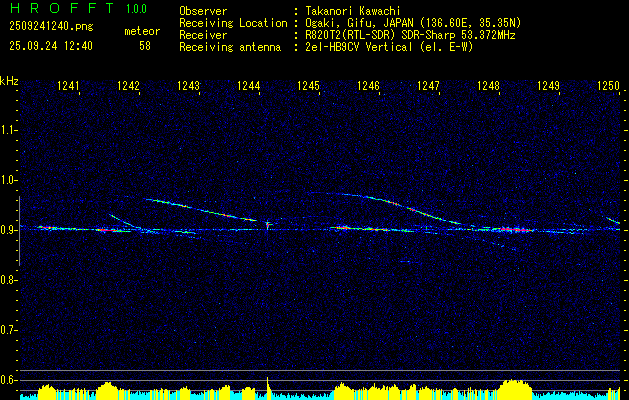Click the Observer field label
The height and width of the screenshot is (400, 629).
203,11
